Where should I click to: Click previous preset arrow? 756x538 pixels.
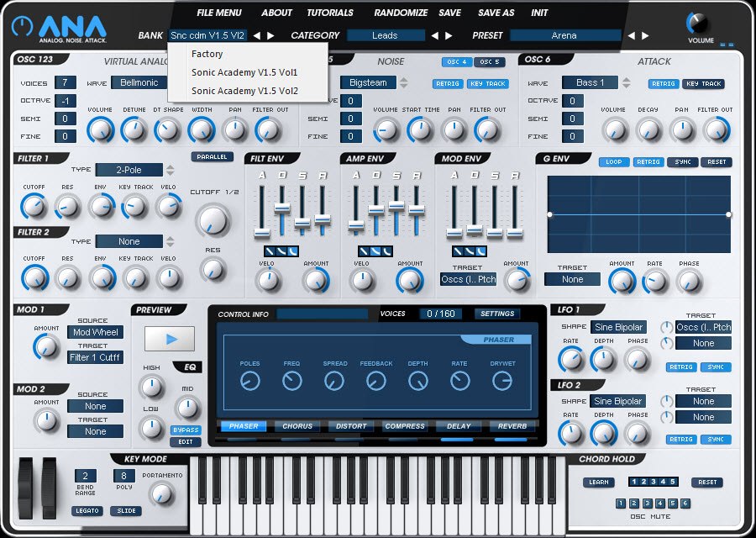(x=631, y=35)
